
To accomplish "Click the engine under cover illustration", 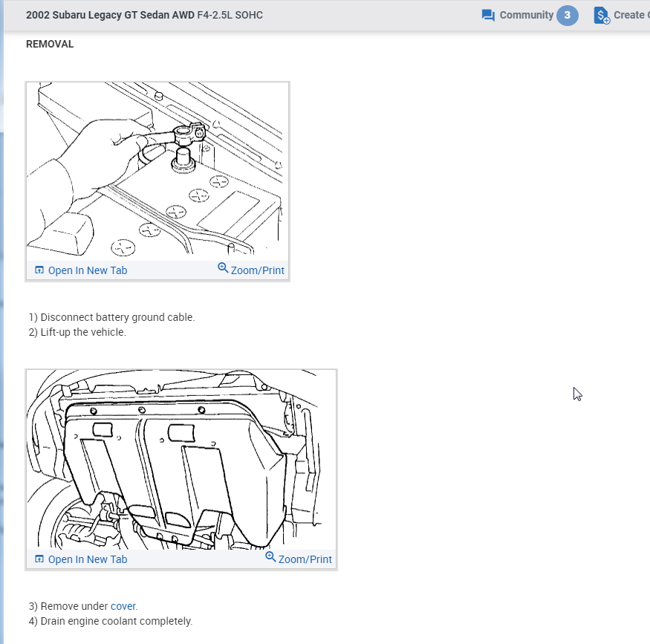I will pos(181,460).
